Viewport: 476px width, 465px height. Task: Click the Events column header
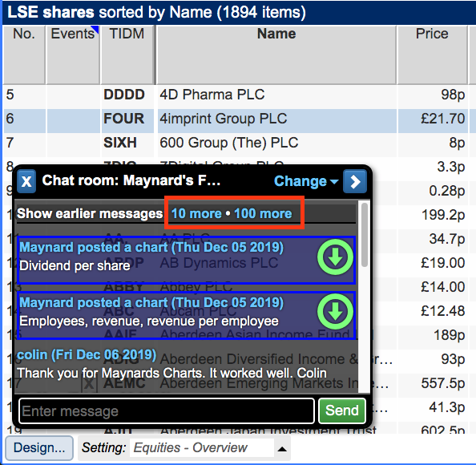pyautogui.click(x=73, y=55)
